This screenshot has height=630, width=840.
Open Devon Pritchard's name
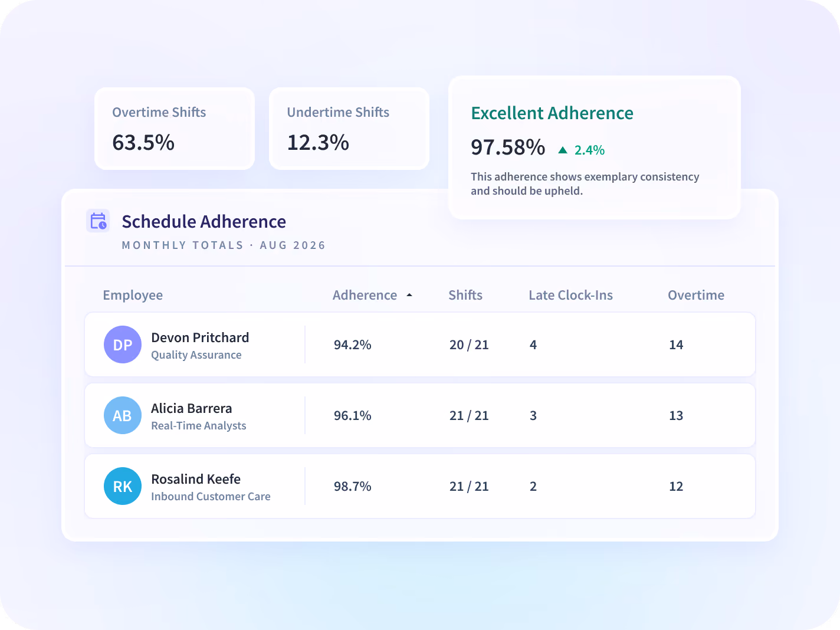200,337
